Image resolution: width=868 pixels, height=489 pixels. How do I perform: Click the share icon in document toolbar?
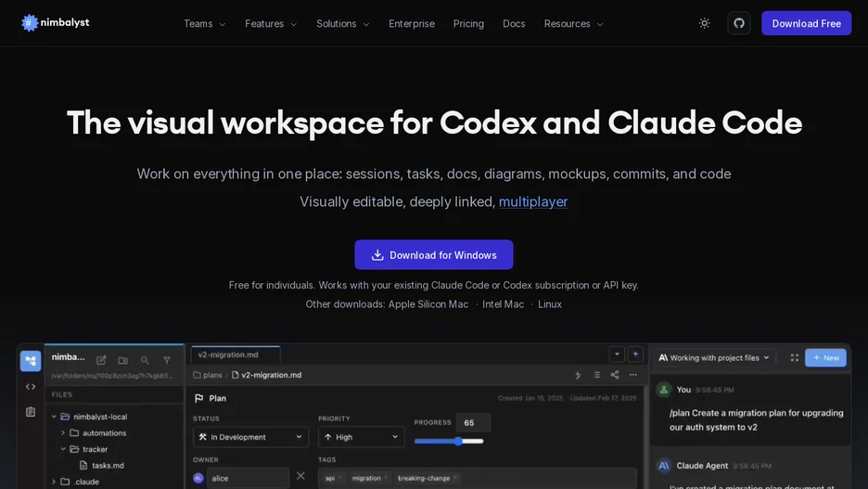pyautogui.click(x=615, y=375)
